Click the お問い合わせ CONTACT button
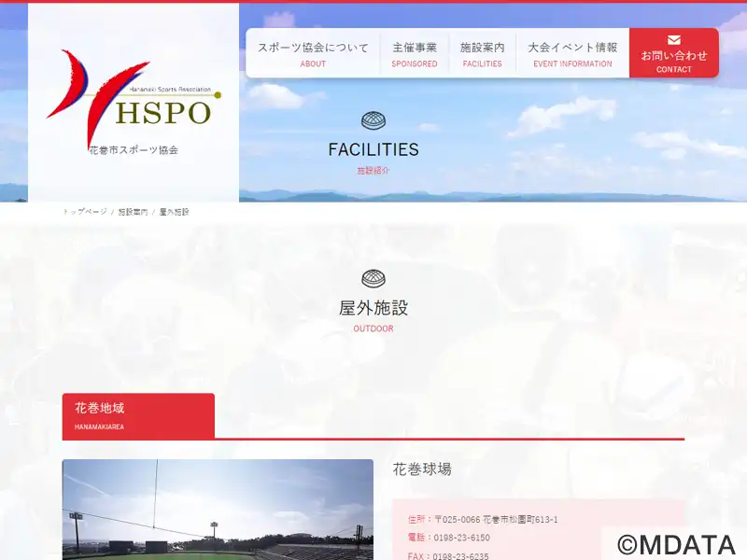Viewport: 747px width, 560px height. click(x=673, y=53)
